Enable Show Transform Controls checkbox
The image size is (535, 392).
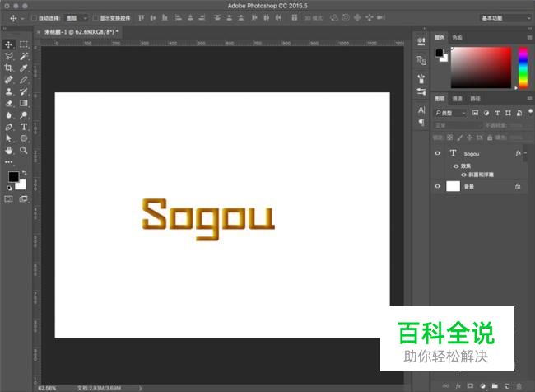pyautogui.click(x=95, y=18)
